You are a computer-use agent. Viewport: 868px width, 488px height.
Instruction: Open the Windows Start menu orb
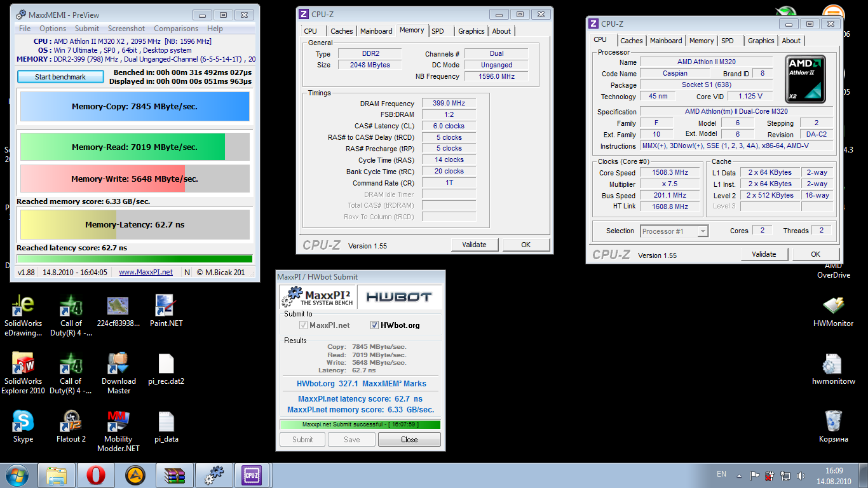coord(17,475)
